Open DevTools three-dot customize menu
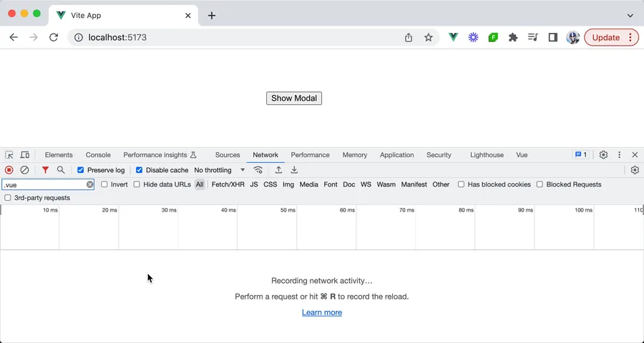The width and height of the screenshot is (644, 343). tap(620, 155)
